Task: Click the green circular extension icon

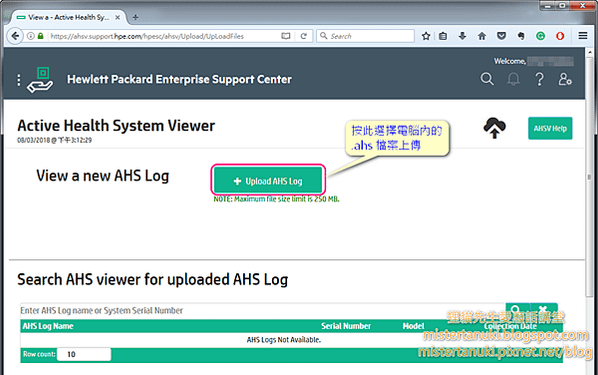Action: coord(540,36)
